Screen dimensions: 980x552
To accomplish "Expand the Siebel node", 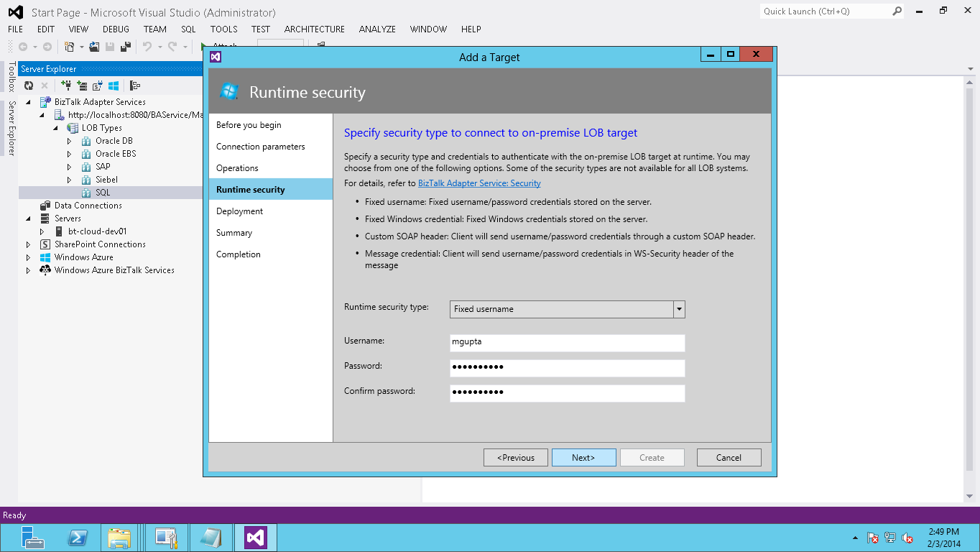I will coord(70,180).
